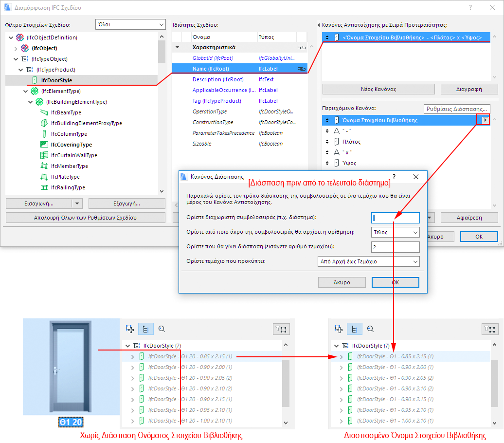This screenshot has width=504, height=443.
Task: Open the Όλοι filter dropdown
Action: click(x=130, y=24)
